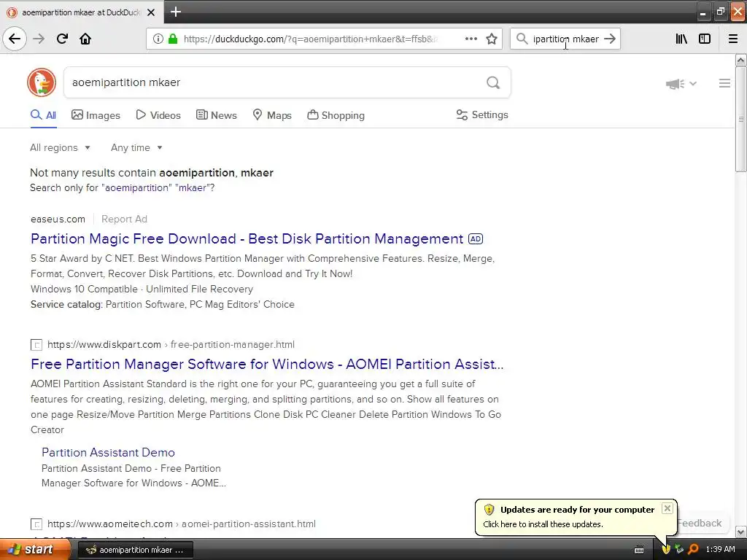Open the DuckDuckGo megaphone menu

point(681,84)
